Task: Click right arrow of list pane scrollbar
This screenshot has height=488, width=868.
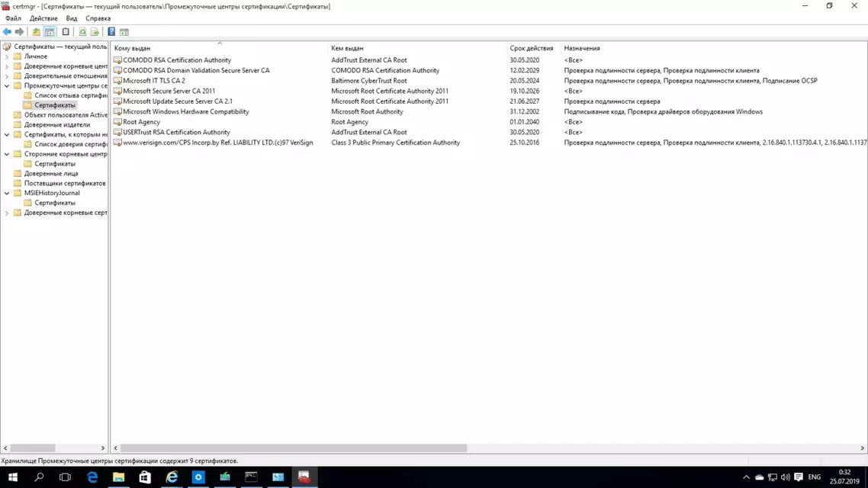Action: coord(862,448)
